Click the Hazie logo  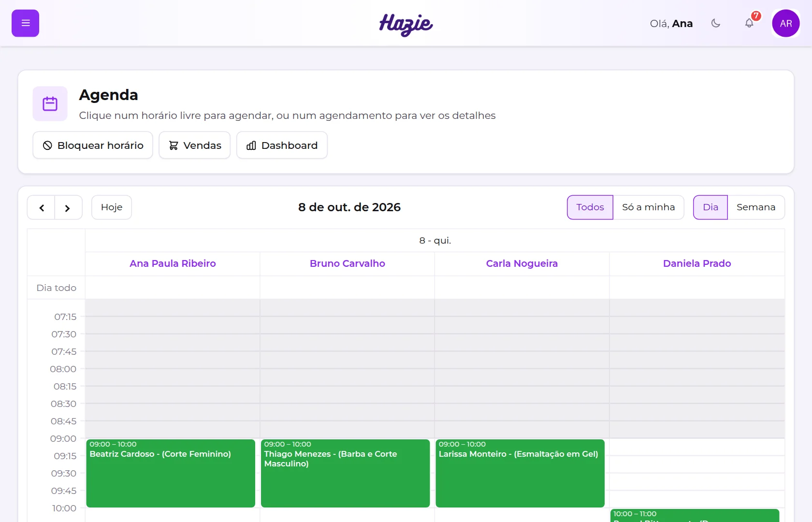(406, 24)
